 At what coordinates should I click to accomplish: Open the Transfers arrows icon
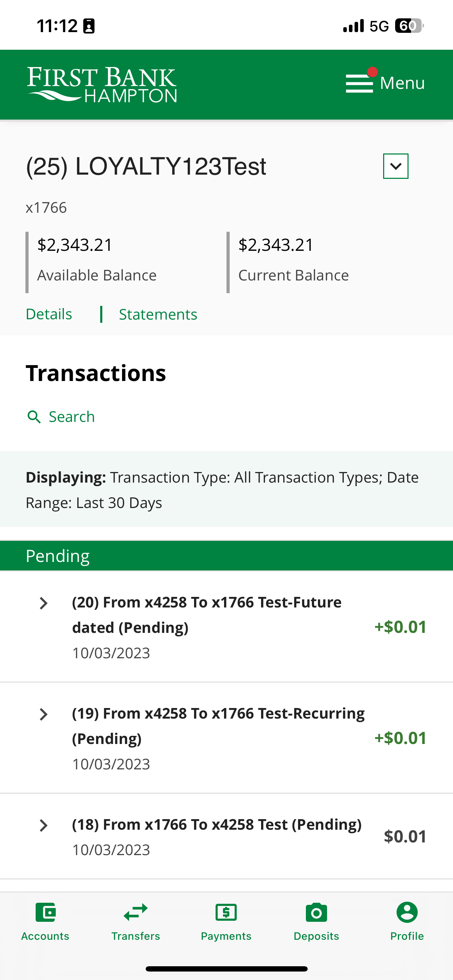pos(136,912)
